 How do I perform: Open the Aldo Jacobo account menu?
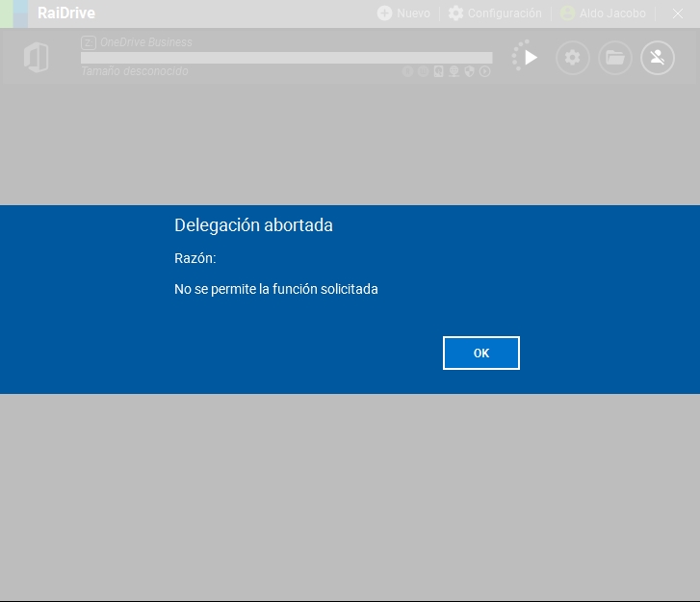coord(603,13)
